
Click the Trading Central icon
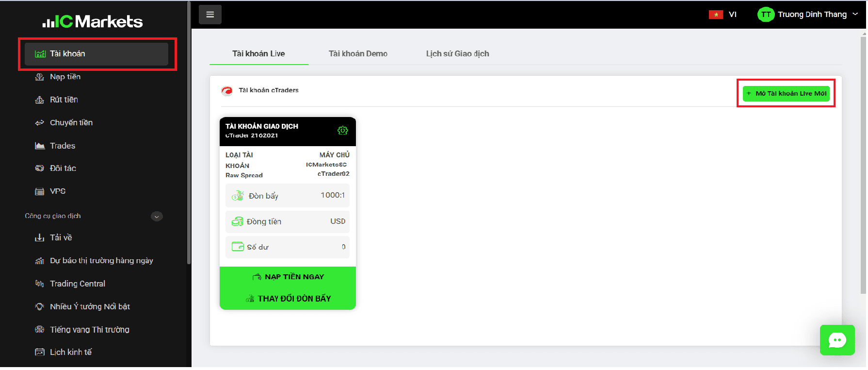pos(40,284)
